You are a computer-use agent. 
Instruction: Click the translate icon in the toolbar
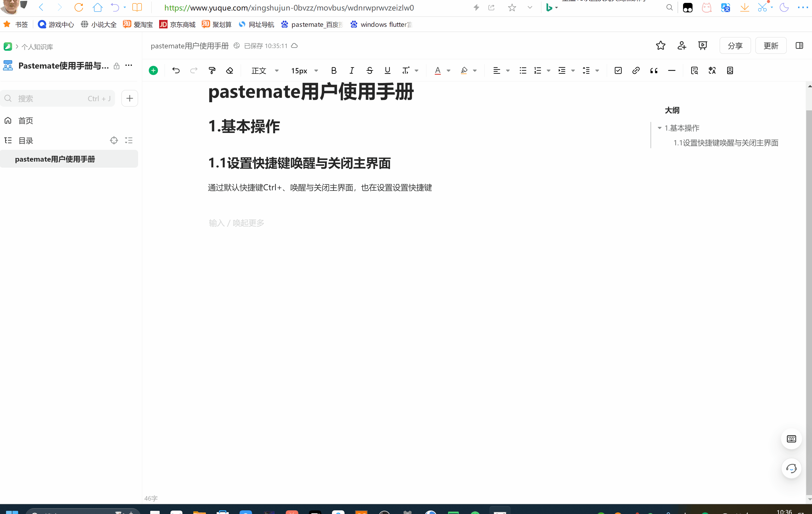coord(712,70)
